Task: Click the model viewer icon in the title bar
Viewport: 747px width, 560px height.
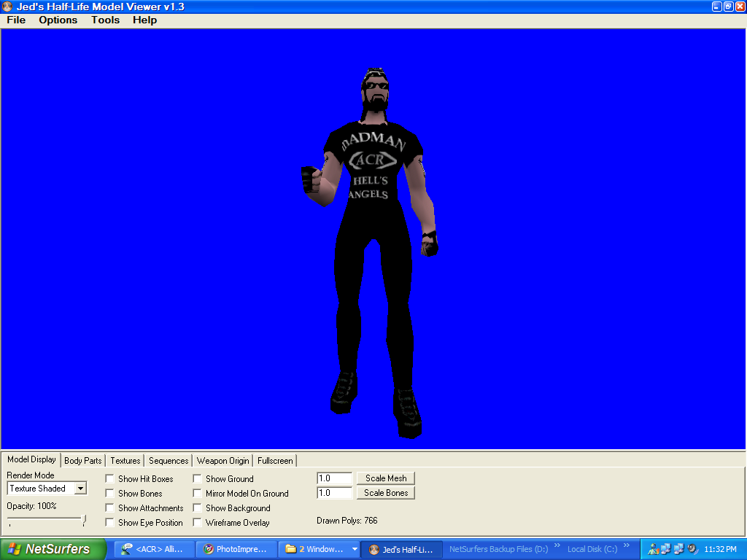Action: click(7, 7)
